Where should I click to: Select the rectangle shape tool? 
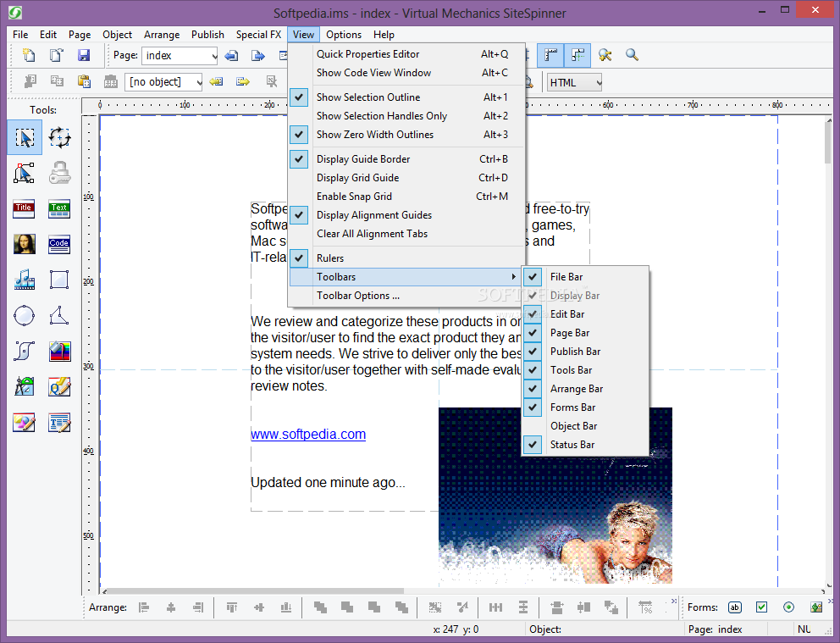point(59,280)
